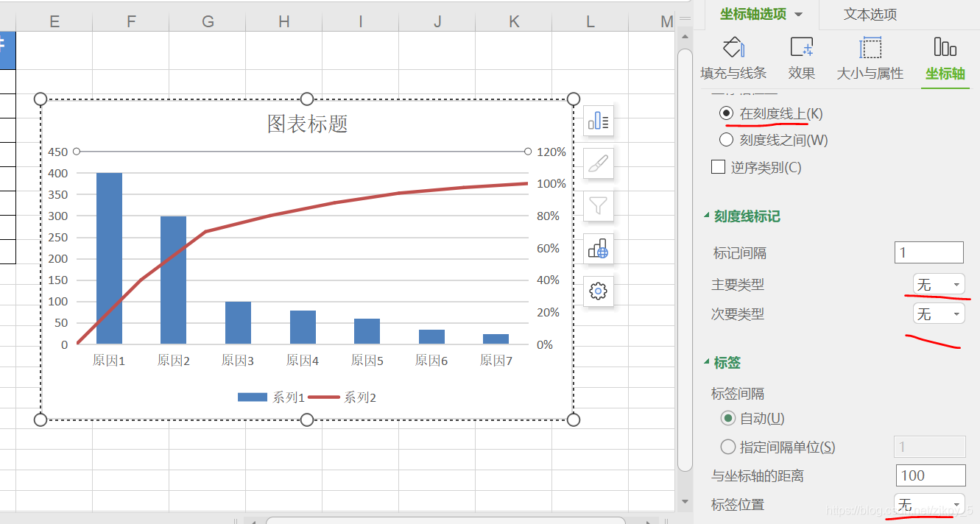Select 自动(U) label interval radio
The height and width of the screenshot is (524, 980).
click(728, 418)
